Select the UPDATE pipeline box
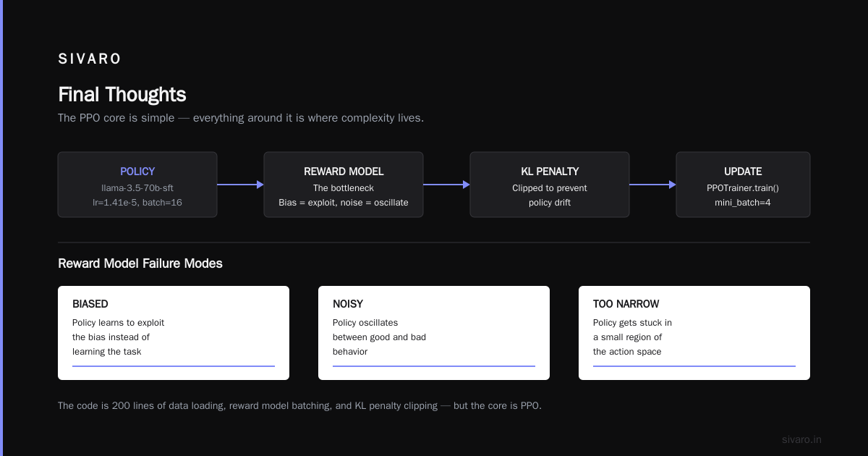 coord(743,185)
